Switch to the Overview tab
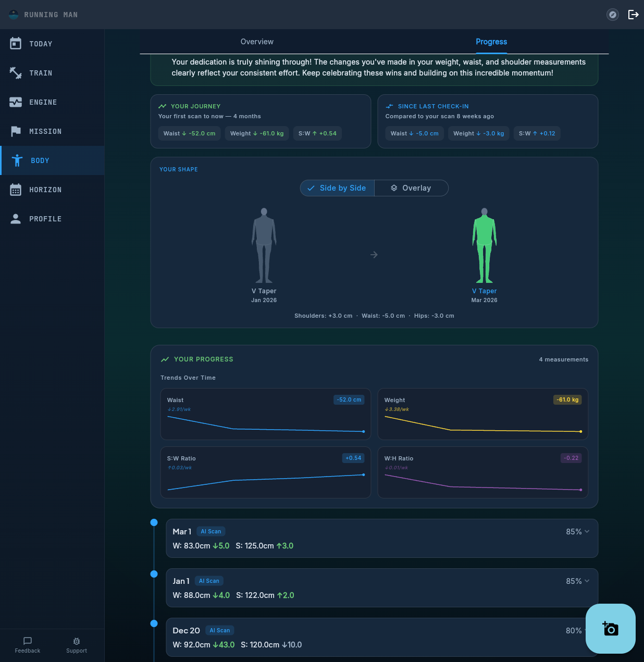The image size is (644, 662). point(257,42)
